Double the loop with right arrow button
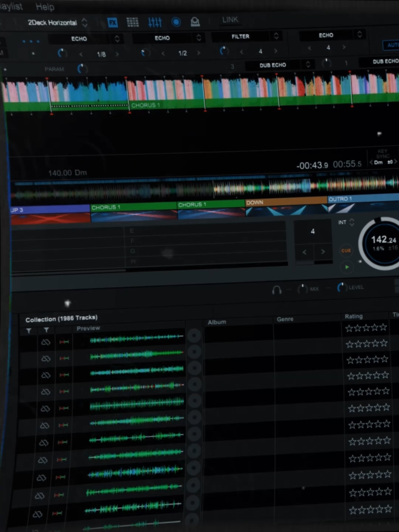 coord(323,251)
